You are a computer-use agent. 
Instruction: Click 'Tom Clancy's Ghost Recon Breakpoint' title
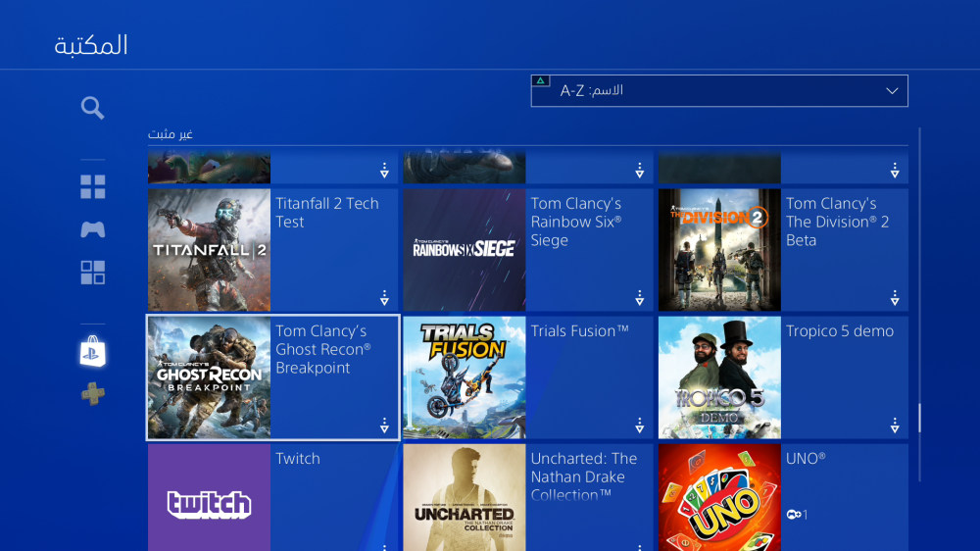tap(323, 349)
